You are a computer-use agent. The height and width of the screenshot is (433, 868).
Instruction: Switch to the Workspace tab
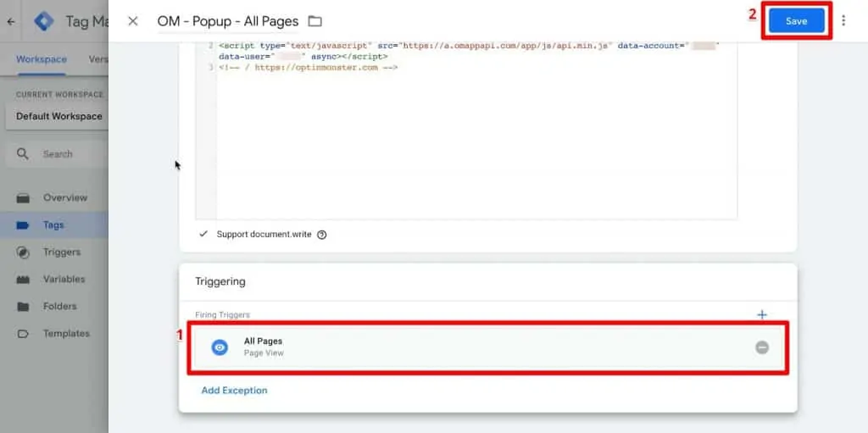[x=42, y=59]
